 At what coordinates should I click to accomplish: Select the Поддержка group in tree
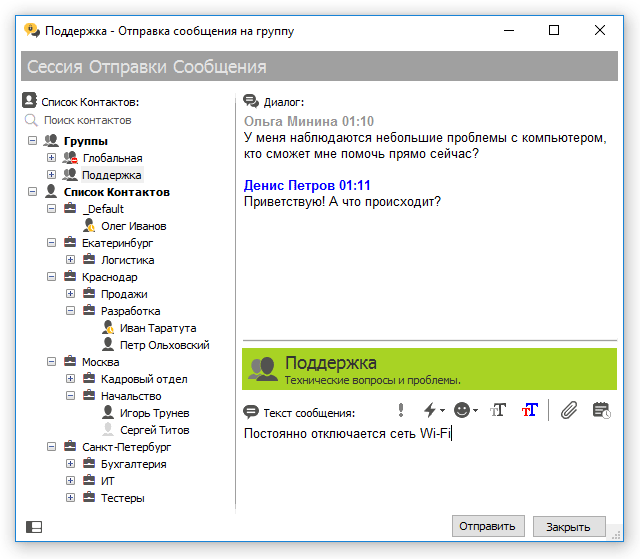112,175
